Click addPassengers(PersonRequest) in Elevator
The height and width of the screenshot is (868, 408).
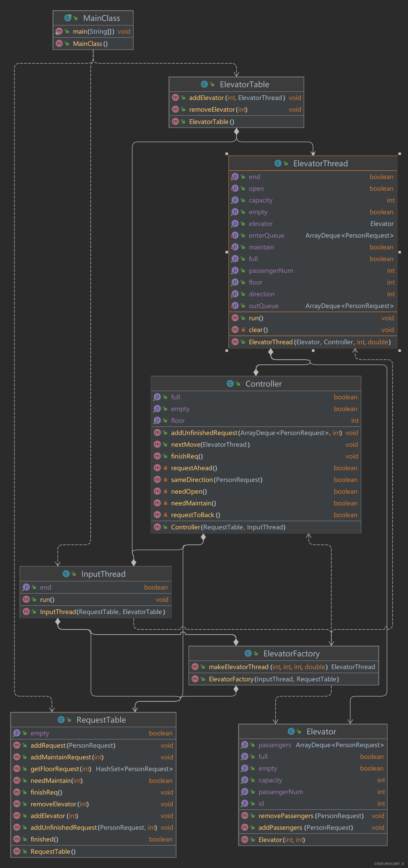[x=313, y=827]
